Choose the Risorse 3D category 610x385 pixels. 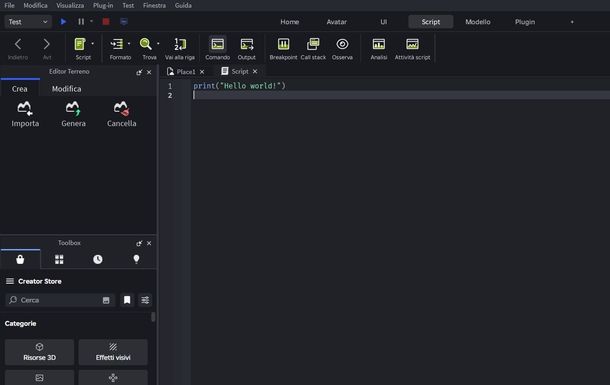pyautogui.click(x=39, y=352)
